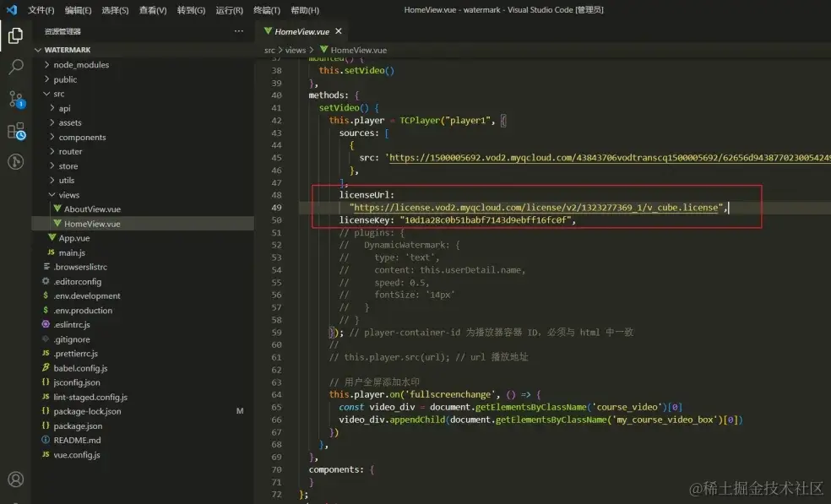Screen dimensions: 831x504
Task: Open the Search view icon
Action: 15,67
